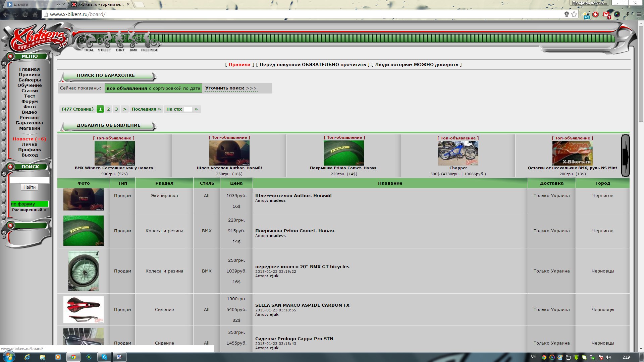Open the AdBlock stop-hand extension
The height and width of the screenshot is (362, 644).
coord(596,14)
